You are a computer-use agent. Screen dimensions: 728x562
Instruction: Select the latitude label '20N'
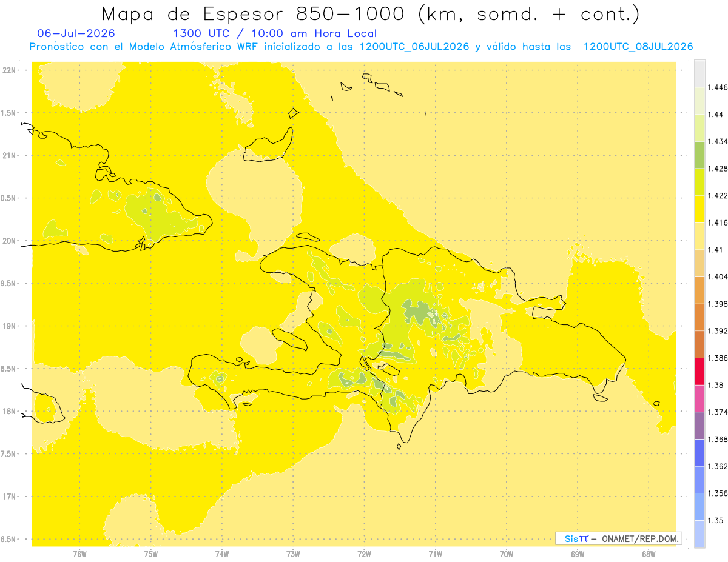[x=9, y=241]
